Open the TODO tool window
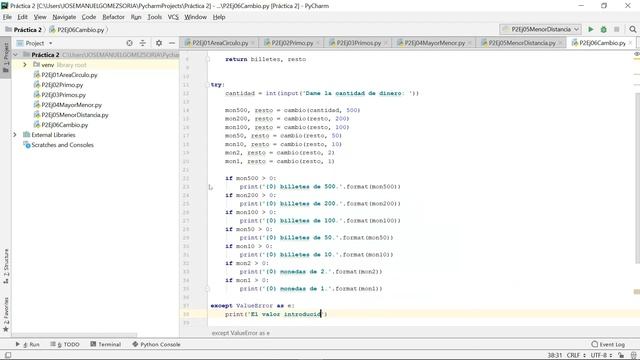The image size is (640, 360). click(x=65, y=344)
